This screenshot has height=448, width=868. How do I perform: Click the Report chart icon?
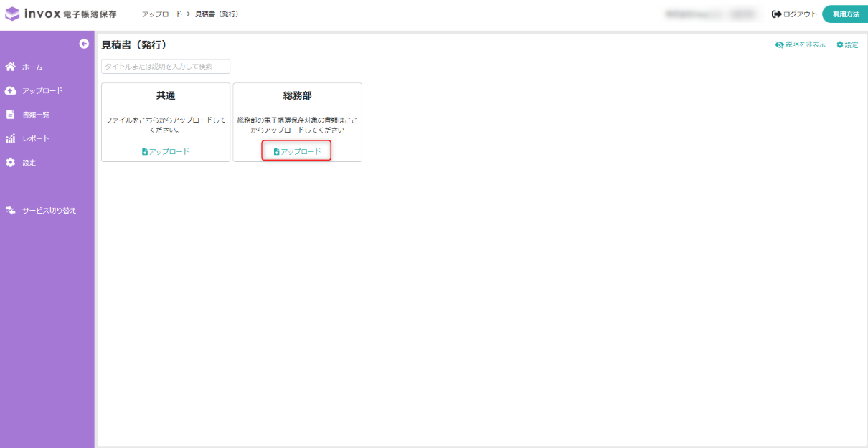pos(10,138)
